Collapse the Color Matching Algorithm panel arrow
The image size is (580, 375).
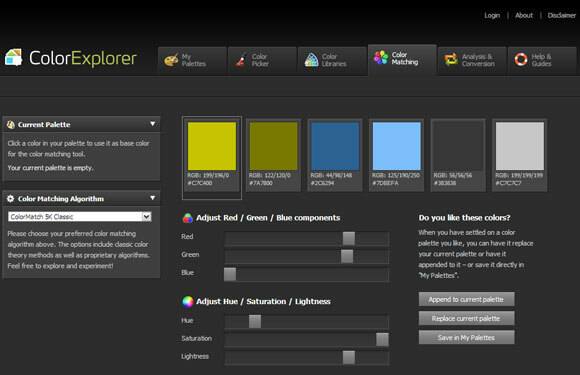pos(152,198)
